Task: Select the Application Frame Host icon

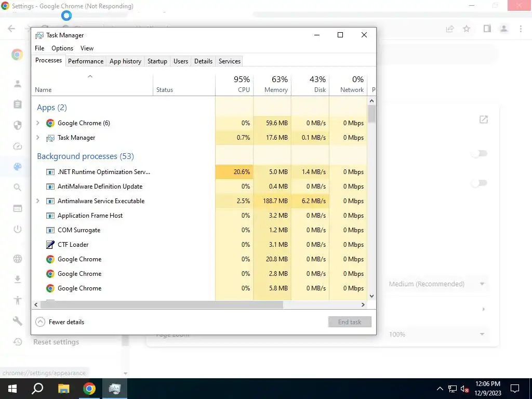Action: [x=50, y=216]
